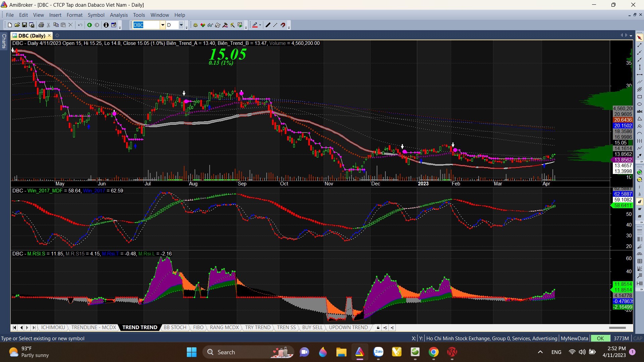Switch to weekly interval 'w' button

click(x=639, y=209)
